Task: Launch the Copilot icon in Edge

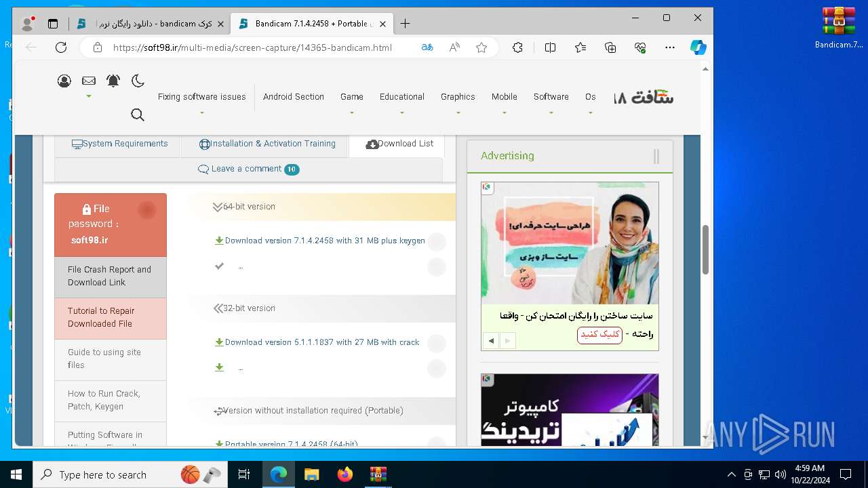Action: coord(698,47)
